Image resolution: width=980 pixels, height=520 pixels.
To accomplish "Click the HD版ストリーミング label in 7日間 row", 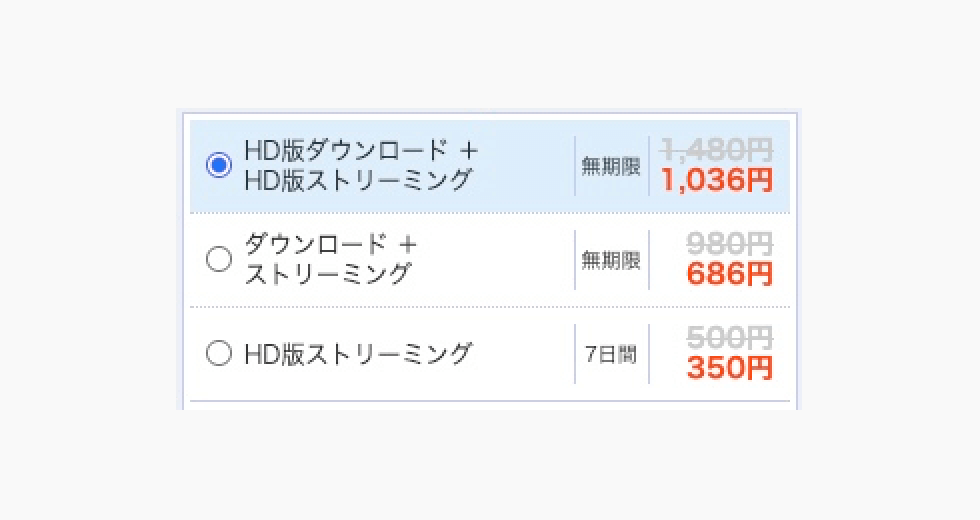I will 358,353.
